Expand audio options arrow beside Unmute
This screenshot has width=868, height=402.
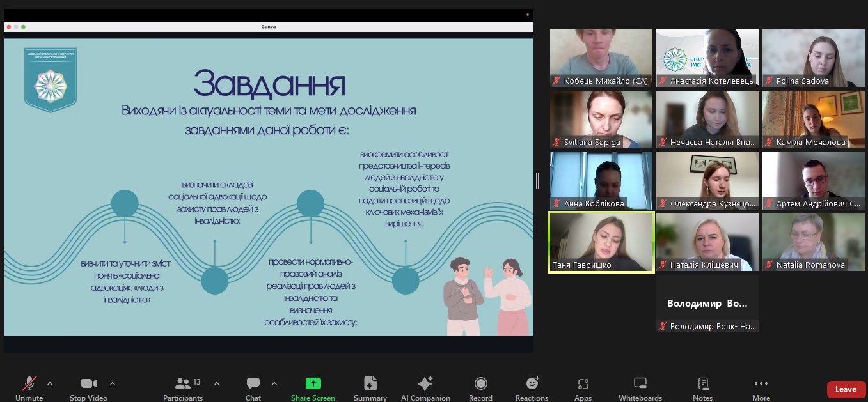(50, 383)
